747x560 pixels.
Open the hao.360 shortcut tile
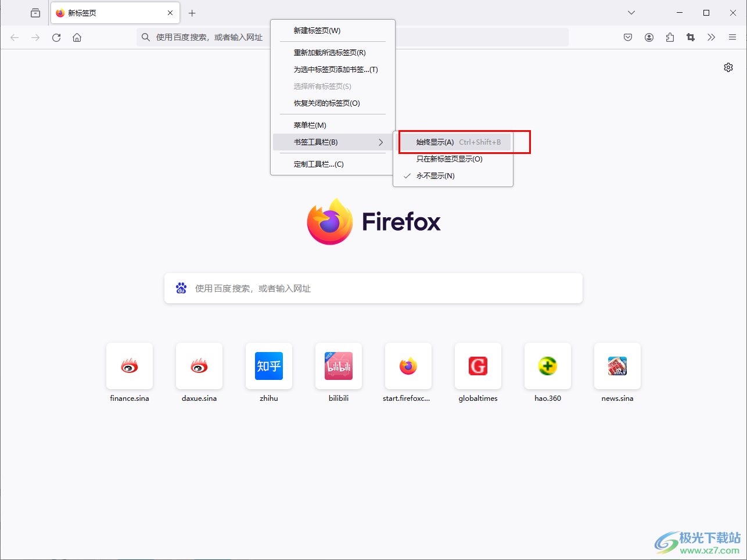548,366
